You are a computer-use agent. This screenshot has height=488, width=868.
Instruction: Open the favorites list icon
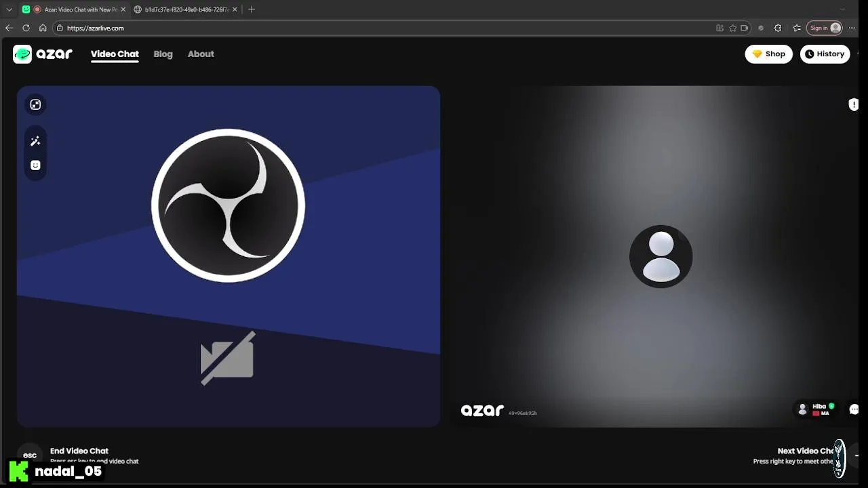[x=797, y=28]
